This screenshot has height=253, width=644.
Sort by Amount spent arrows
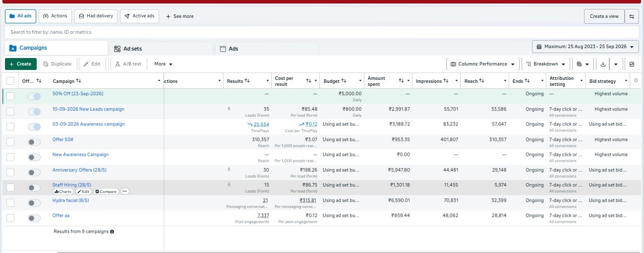coord(402,81)
